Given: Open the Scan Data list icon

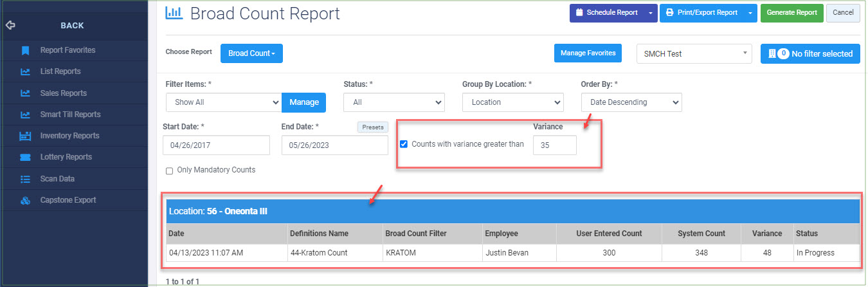Looking at the screenshot, I should (x=25, y=179).
